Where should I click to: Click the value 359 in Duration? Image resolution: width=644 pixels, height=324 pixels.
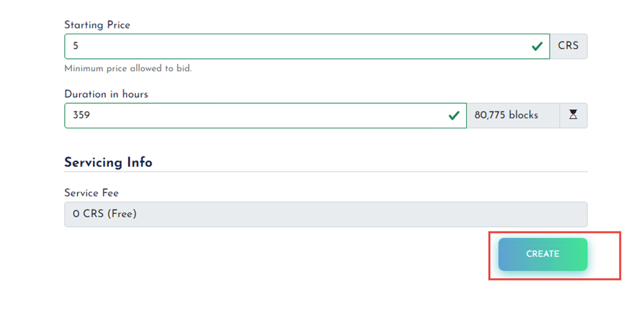tap(81, 115)
